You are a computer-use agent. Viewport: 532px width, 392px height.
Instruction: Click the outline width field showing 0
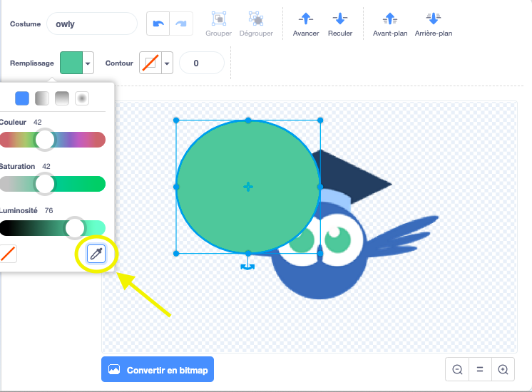(202, 63)
